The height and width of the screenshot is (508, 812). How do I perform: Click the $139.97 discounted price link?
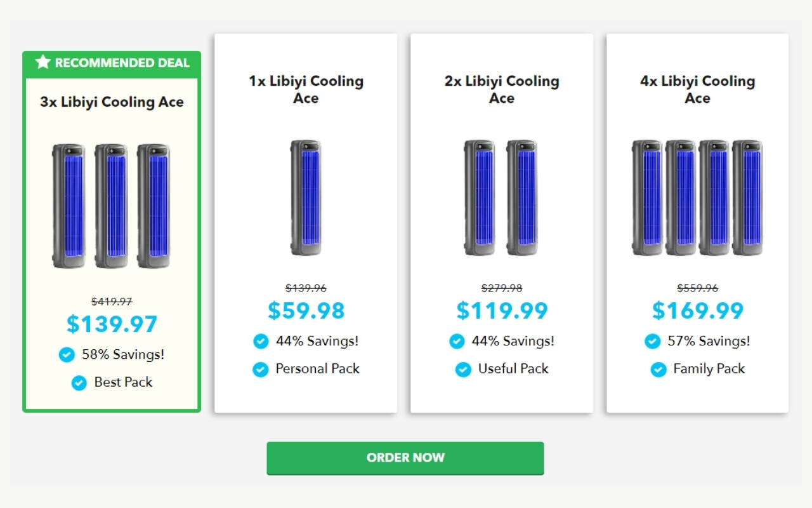112,324
